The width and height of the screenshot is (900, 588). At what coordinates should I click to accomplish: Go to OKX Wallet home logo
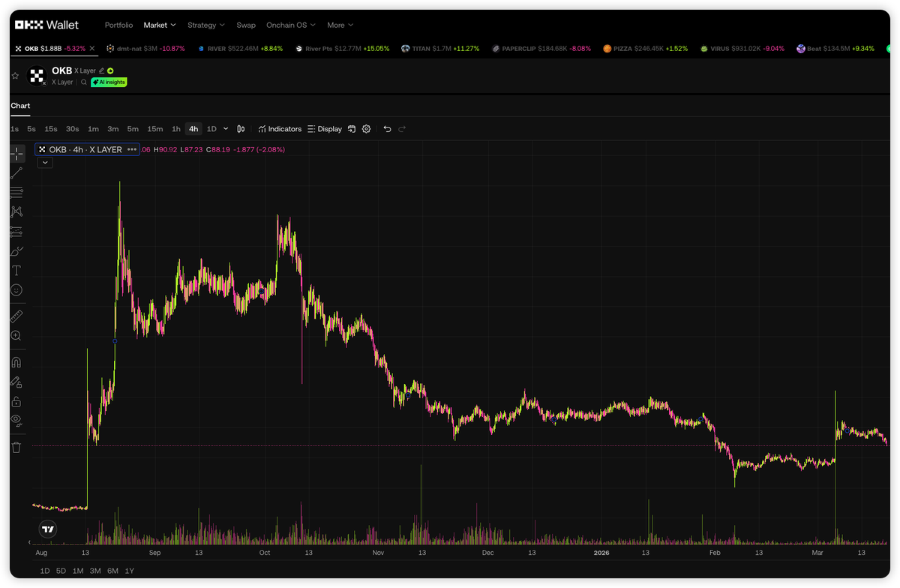pyautogui.click(x=46, y=25)
